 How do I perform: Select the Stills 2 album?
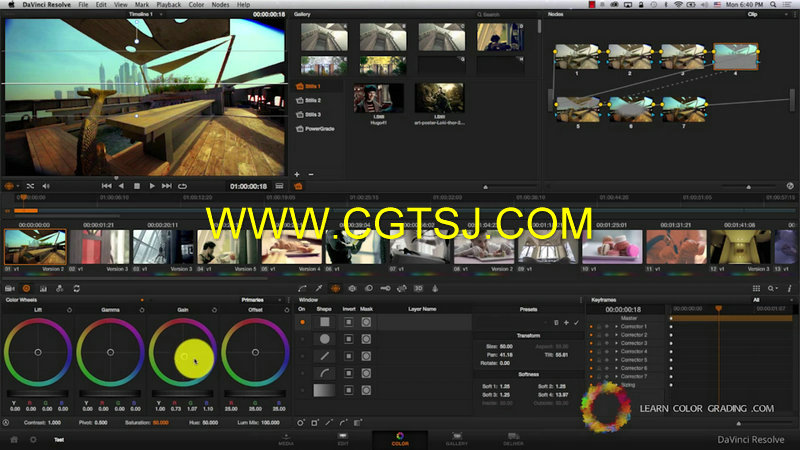[x=309, y=101]
